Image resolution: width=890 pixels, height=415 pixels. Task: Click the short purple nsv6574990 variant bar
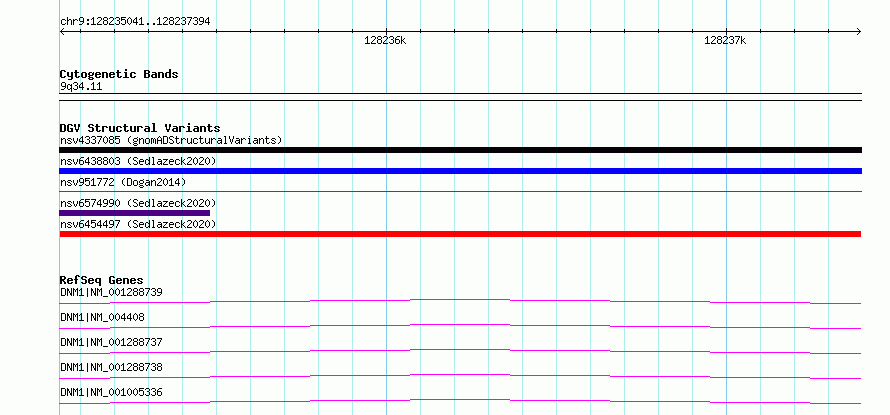135,213
